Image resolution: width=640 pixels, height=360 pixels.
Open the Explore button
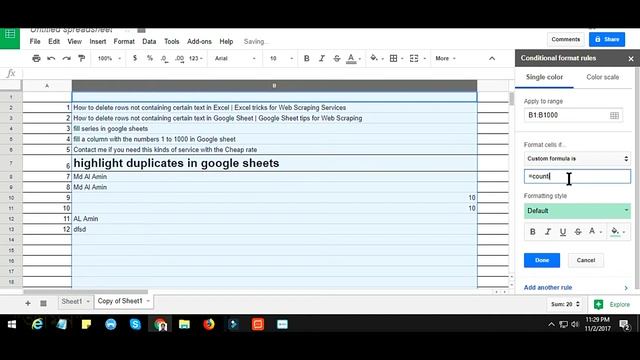click(612, 304)
